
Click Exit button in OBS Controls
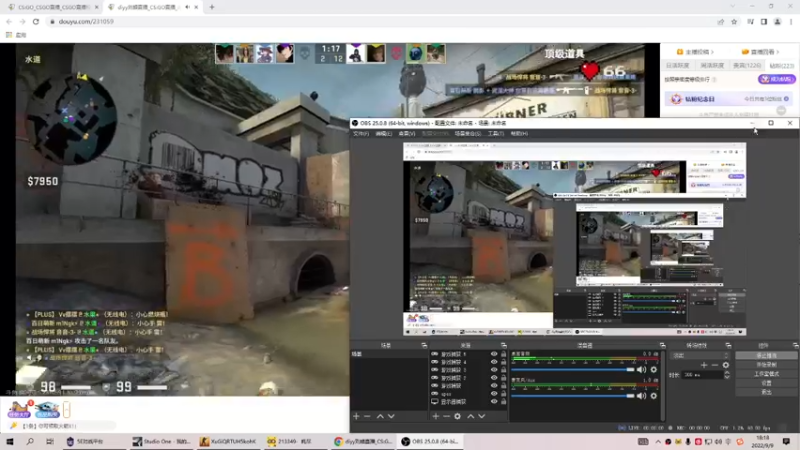point(766,392)
